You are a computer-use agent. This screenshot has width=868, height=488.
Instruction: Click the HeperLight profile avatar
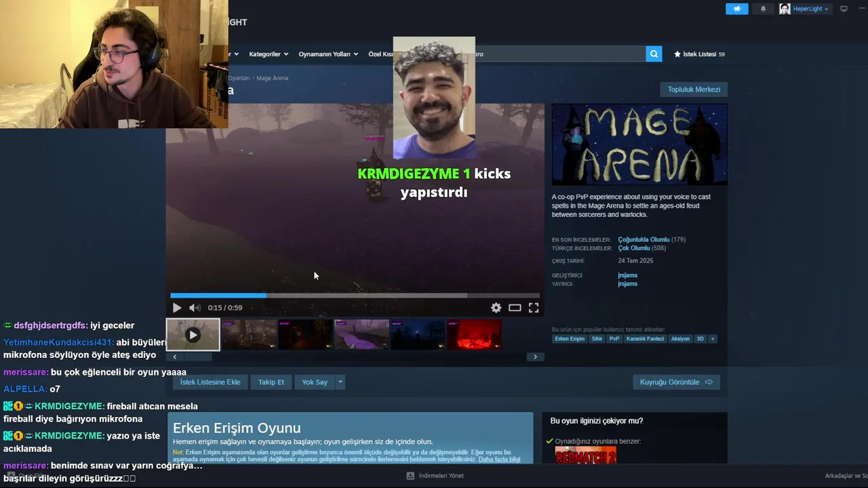(x=785, y=9)
